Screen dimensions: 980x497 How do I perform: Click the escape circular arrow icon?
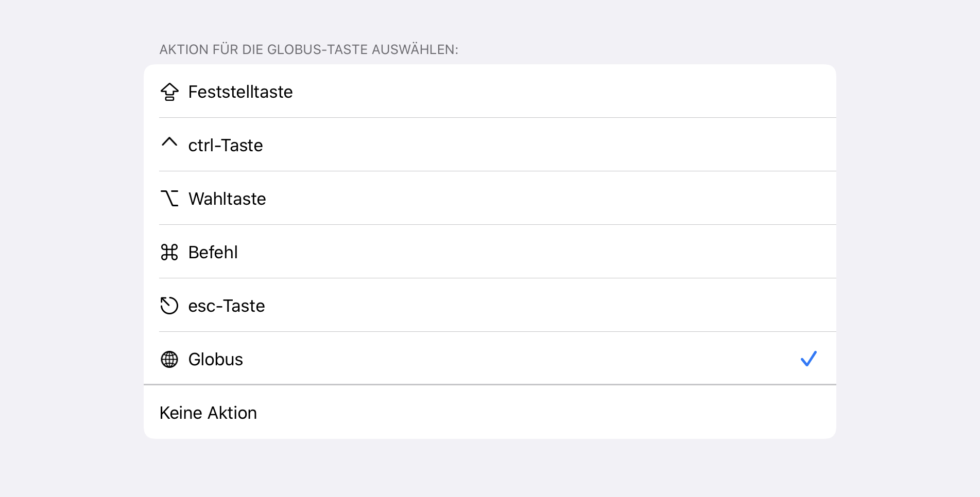coord(169,306)
